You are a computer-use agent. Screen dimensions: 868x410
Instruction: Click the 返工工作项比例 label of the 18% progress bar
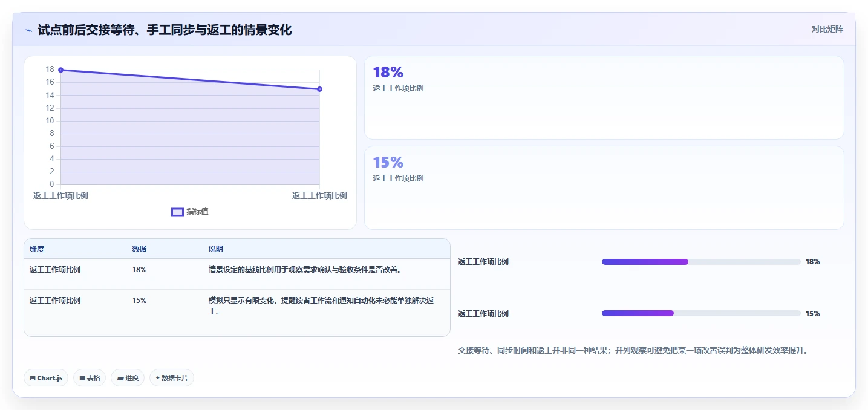tap(483, 262)
